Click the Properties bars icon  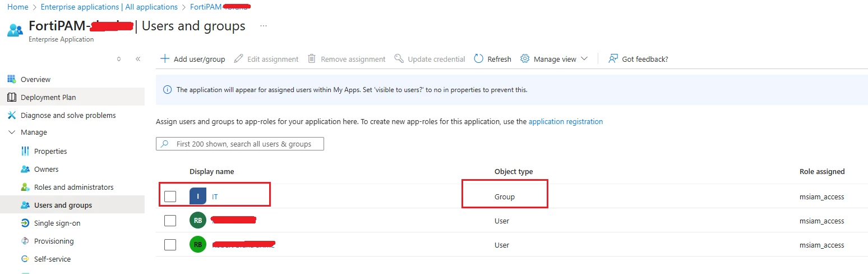pyautogui.click(x=25, y=151)
